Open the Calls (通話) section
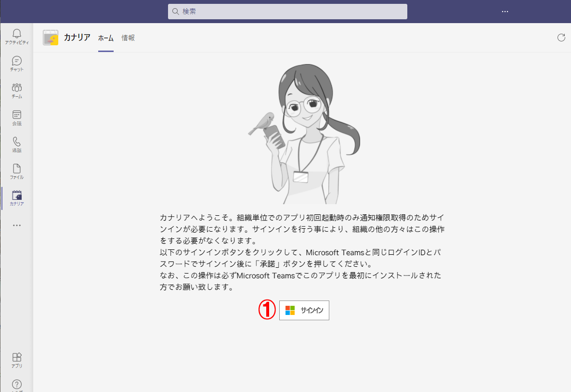The width and height of the screenshot is (571, 392). 17,144
